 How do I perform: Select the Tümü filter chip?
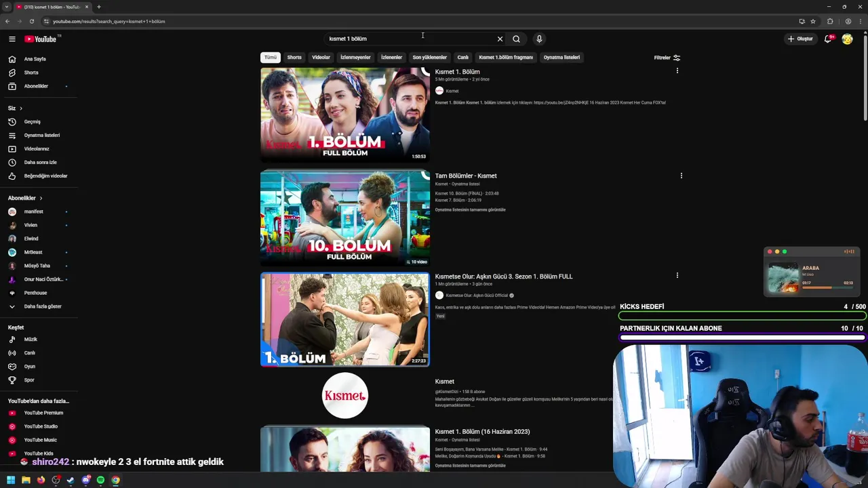pos(271,58)
